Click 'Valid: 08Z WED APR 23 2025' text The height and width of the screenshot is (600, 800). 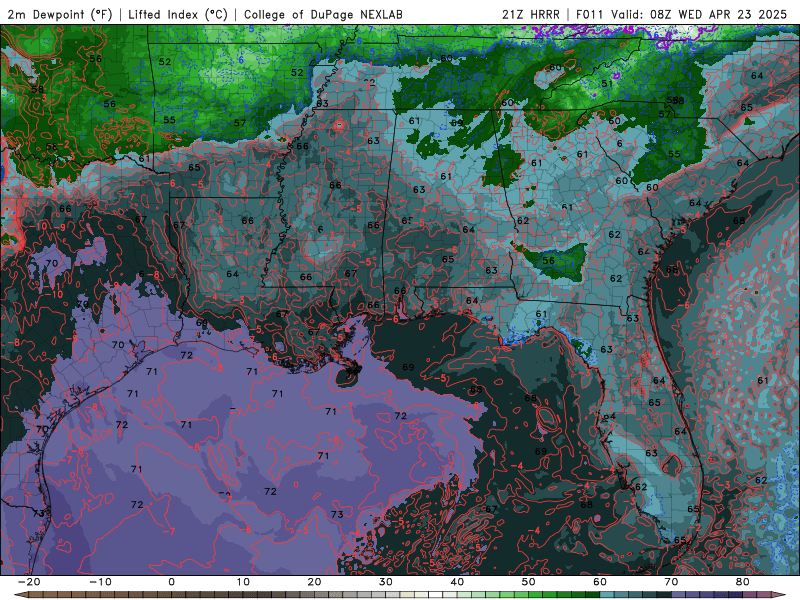click(x=699, y=14)
